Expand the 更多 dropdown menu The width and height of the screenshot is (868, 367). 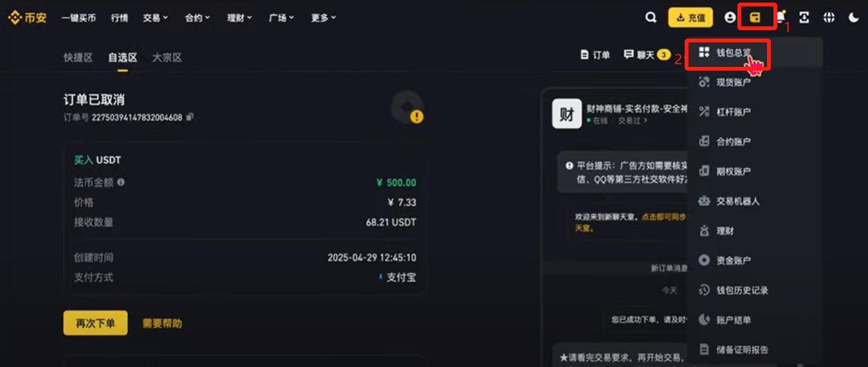point(324,18)
